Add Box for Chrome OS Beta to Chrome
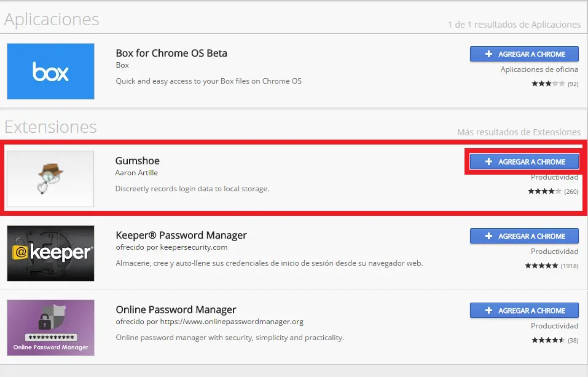The image size is (588, 377). tap(524, 54)
